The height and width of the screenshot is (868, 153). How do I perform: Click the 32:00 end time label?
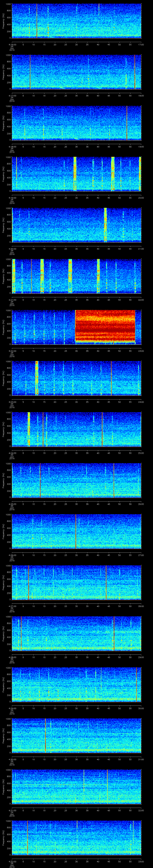(x=141, y=810)
